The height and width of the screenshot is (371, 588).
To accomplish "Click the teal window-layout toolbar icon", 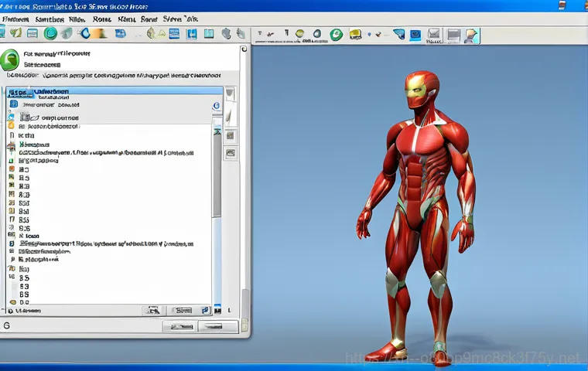I will (32, 33).
